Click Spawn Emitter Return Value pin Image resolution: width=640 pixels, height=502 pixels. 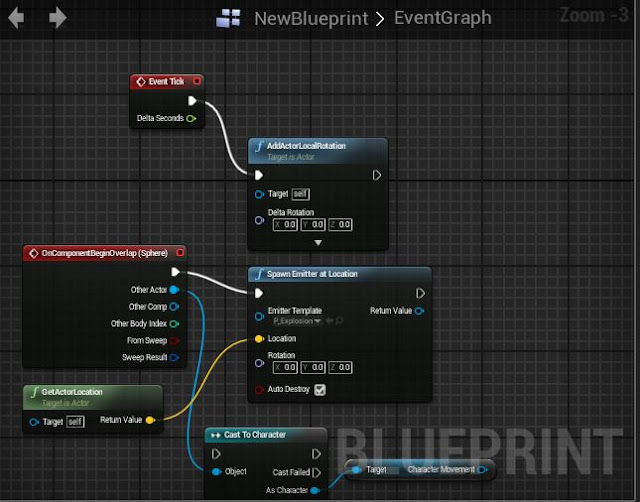coord(419,311)
